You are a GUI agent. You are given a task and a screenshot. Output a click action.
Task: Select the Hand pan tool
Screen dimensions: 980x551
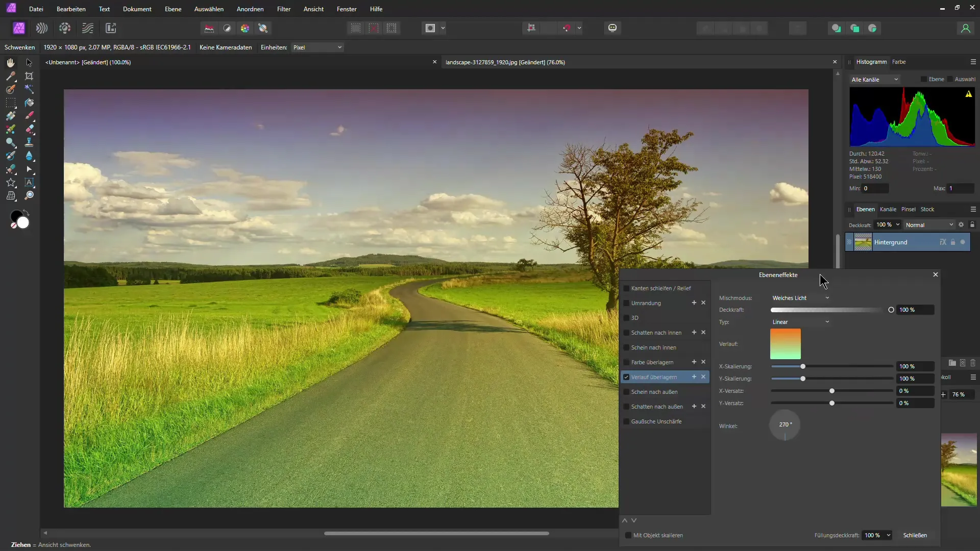coord(10,62)
